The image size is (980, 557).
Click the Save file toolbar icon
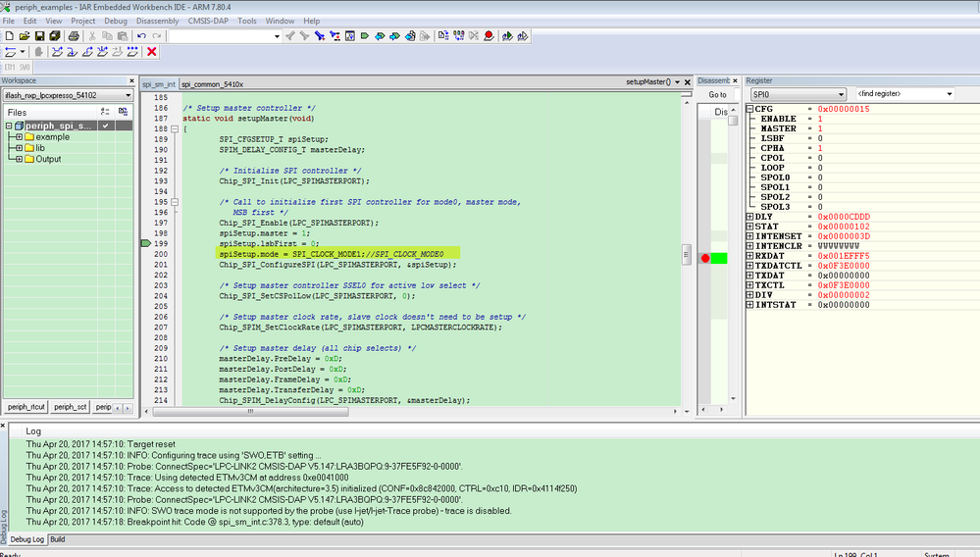coord(40,36)
